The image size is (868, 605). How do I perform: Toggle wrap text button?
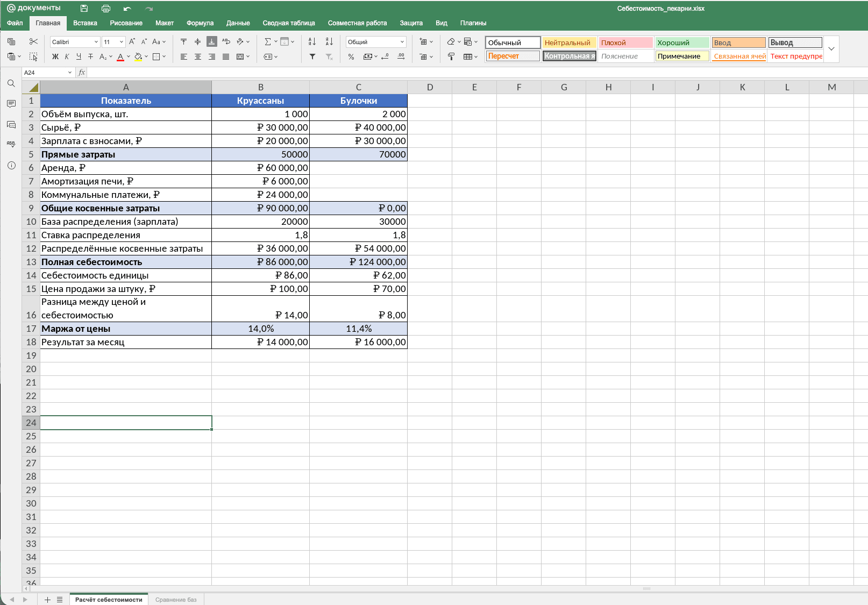pyautogui.click(x=226, y=41)
